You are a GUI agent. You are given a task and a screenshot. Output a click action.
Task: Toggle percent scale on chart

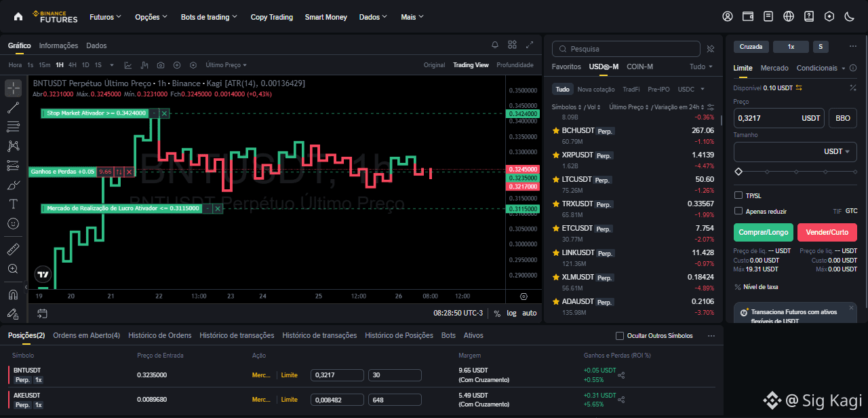coord(497,313)
